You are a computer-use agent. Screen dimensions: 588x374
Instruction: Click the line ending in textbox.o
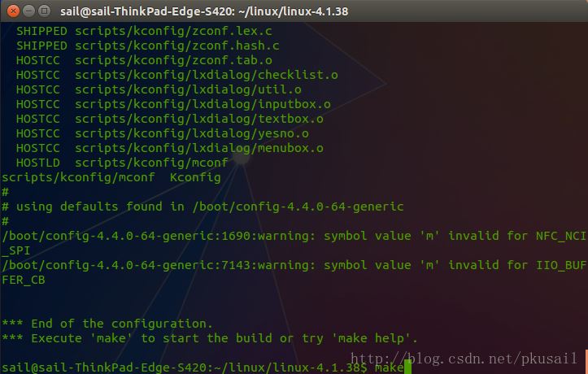click(169, 119)
